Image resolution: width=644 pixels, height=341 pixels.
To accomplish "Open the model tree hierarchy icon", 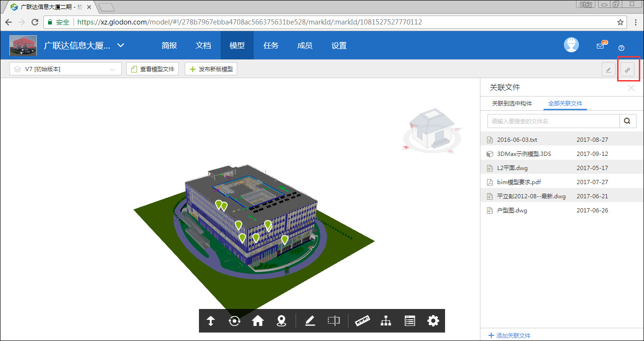I will pos(386,321).
